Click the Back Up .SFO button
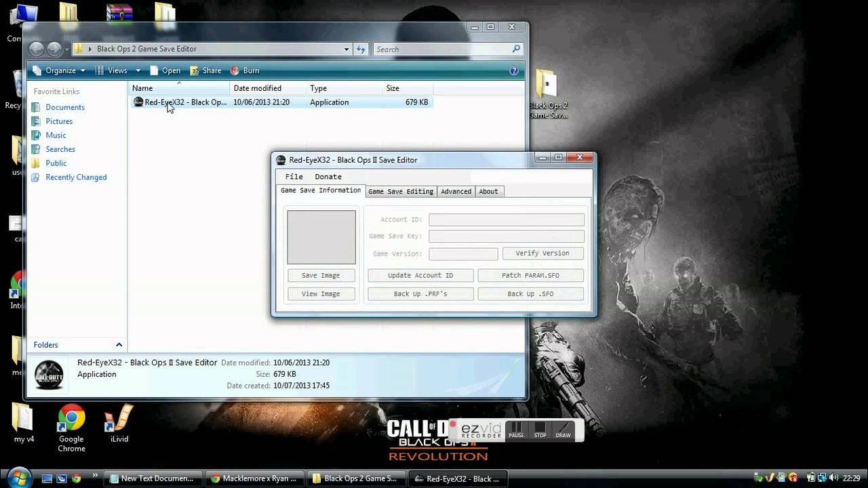 point(530,293)
